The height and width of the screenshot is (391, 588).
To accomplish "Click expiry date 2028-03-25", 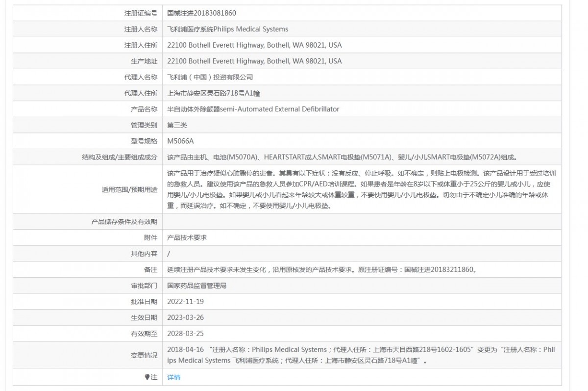I will pos(185,334).
